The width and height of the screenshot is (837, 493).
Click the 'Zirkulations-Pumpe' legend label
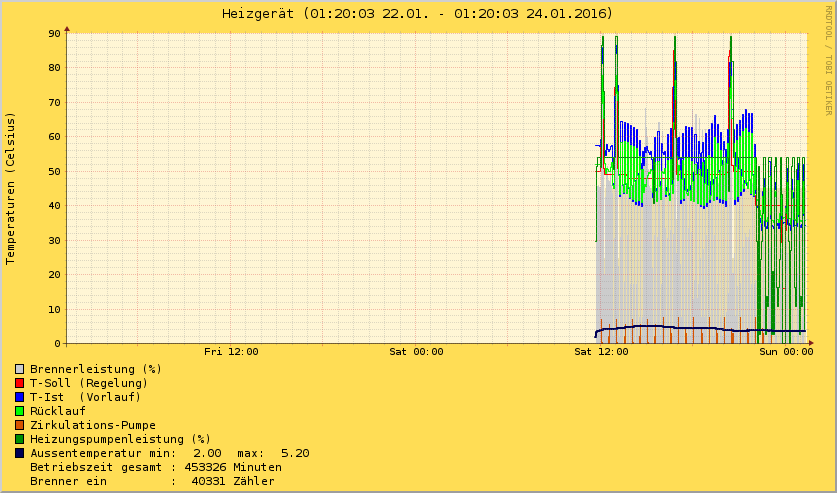click(x=93, y=425)
